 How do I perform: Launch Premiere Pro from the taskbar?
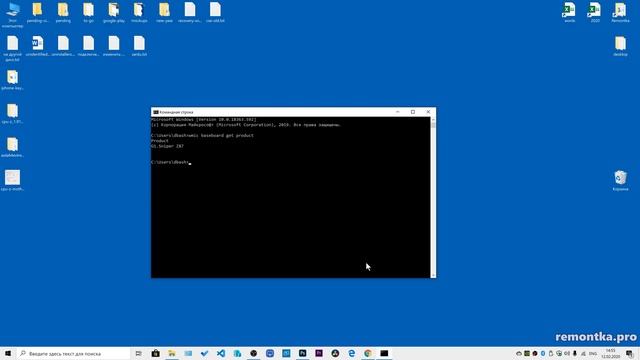click(x=319, y=353)
